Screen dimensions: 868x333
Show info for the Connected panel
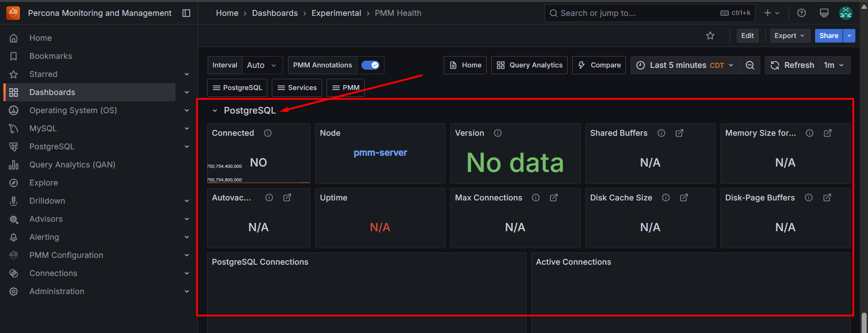[x=268, y=133]
